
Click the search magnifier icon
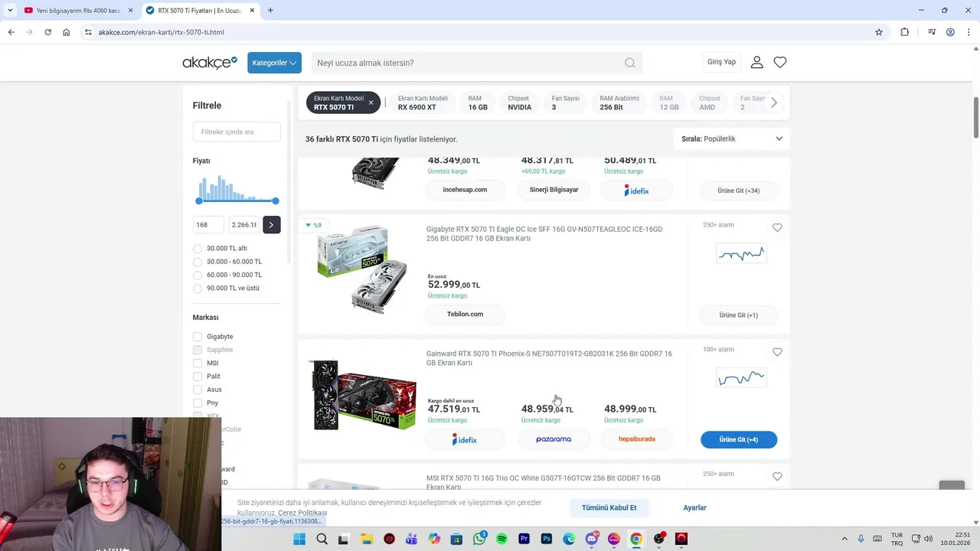coord(629,63)
